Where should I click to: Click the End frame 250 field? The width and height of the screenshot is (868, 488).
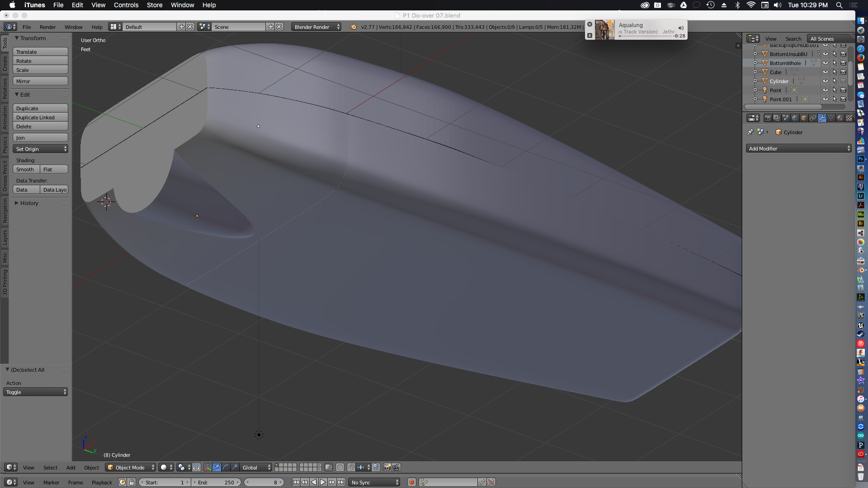tap(216, 482)
